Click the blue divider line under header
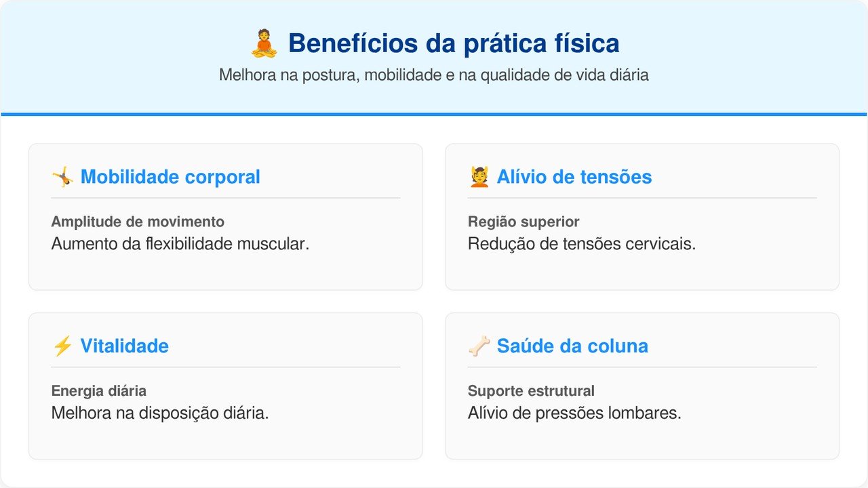The height and width of the screenshot is (488, 868). (434, 114)
